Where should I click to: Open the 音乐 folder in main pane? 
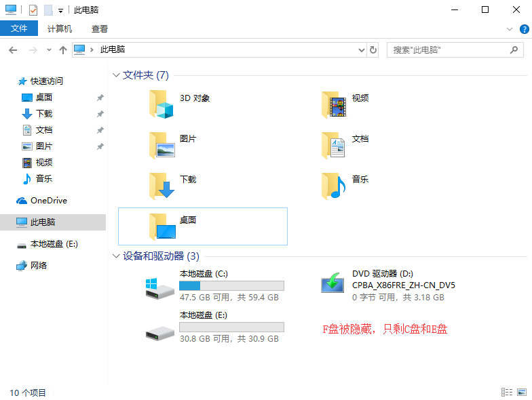(x=334, y=186)
